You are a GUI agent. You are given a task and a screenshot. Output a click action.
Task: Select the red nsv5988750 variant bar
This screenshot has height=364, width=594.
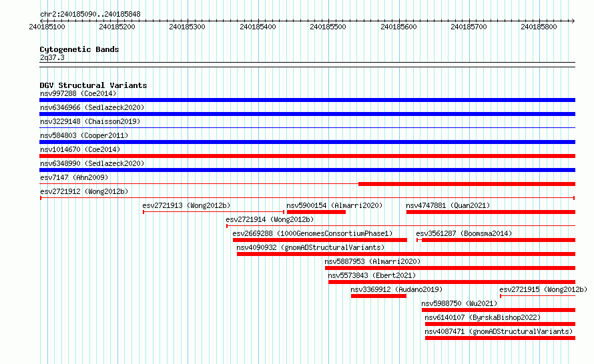coord(499,310)
